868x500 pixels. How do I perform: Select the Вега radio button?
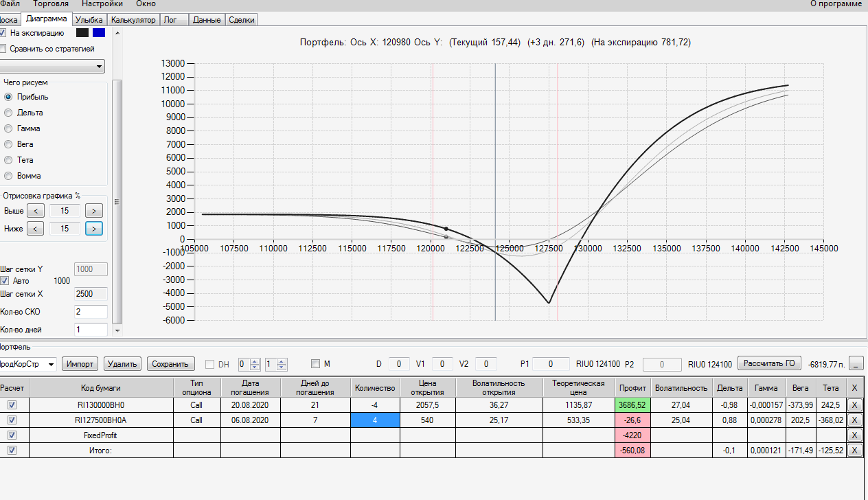point(8,144)
